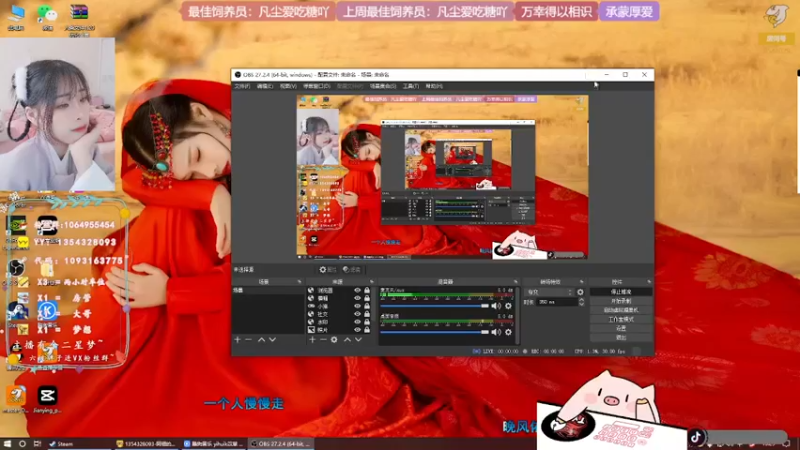
Task: Adjust the 桌面音频 volume slider
Action: (435, 332)
